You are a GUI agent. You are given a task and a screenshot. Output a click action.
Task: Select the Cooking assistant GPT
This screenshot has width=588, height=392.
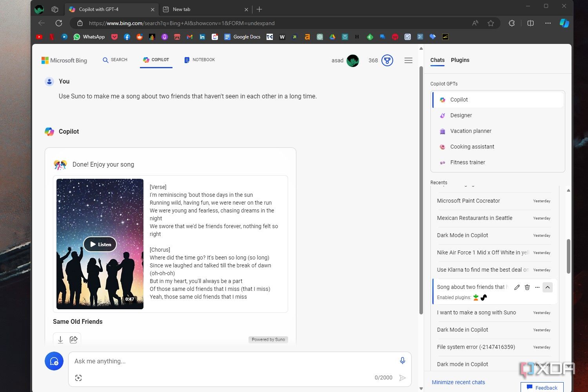click(x=498, y=147)
